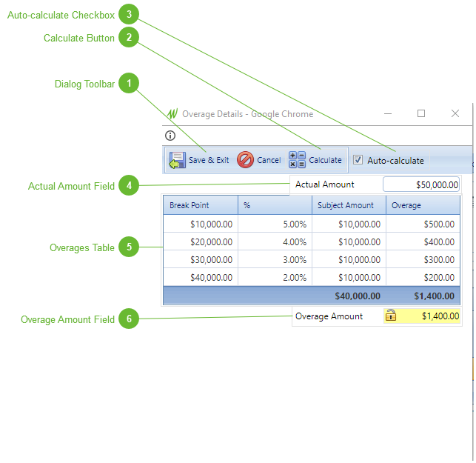Toggle the Auto-calculate checkbox
Screen dimensions: 476x463
pos(358,160)
